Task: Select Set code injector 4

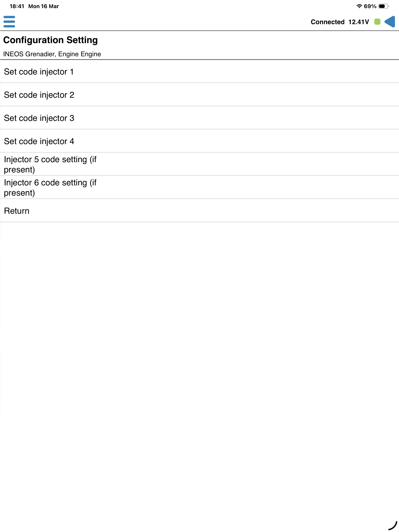Action: 39,141
